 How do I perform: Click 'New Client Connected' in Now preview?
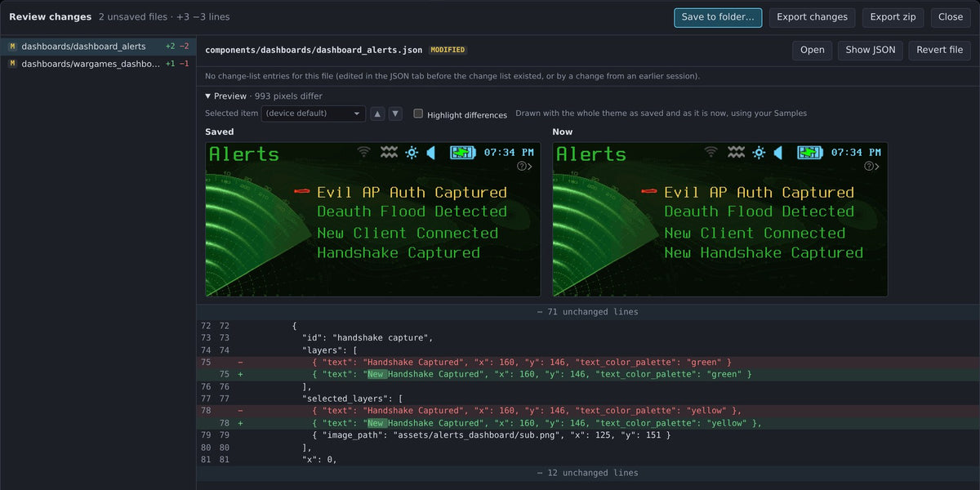point(755,233)
